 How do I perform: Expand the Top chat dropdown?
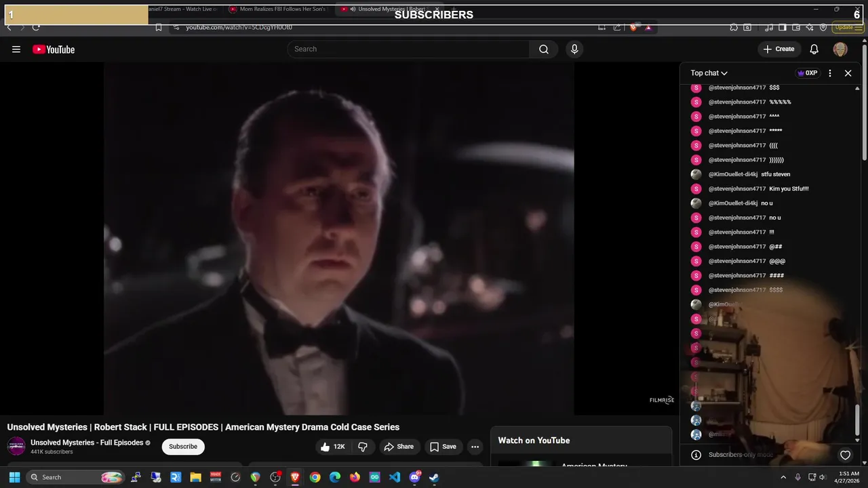point(709,73)
